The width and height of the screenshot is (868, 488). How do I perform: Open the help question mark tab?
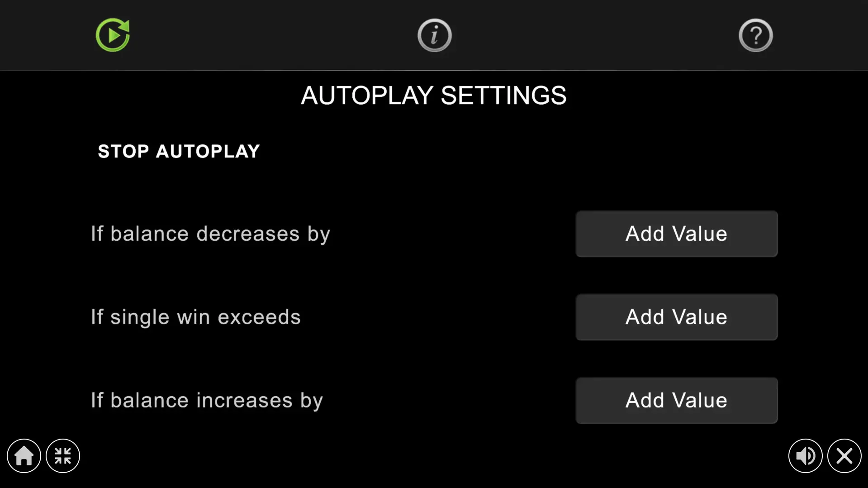point(755,35)
